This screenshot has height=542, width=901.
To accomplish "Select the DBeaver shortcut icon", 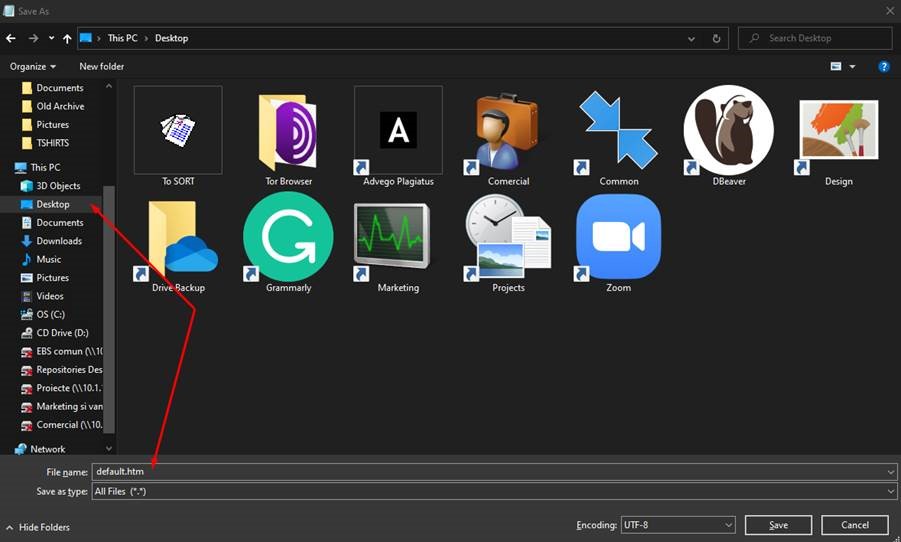I will (728, 131).
